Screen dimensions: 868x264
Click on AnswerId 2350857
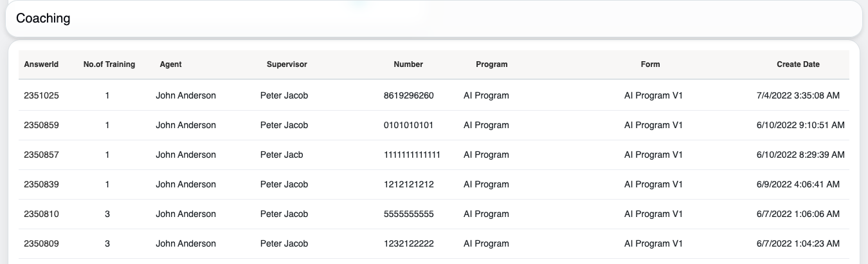click(x=41, y=155)
